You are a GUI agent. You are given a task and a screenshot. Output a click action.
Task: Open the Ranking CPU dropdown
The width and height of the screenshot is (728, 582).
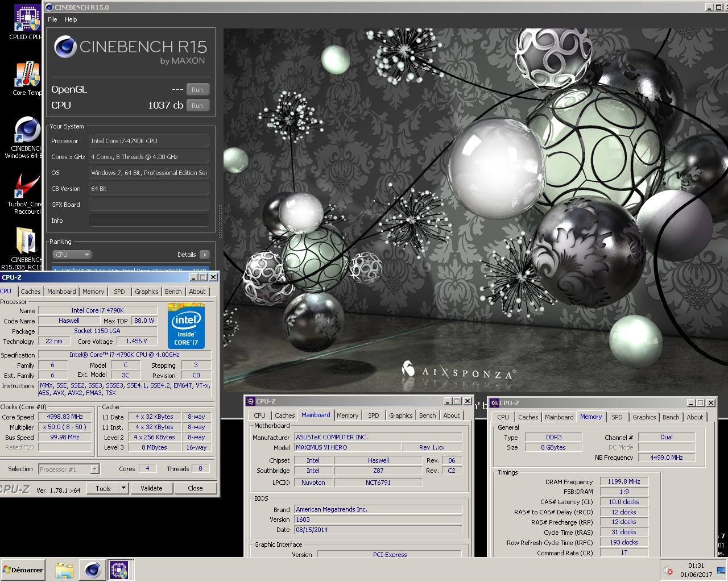(72, 255)
